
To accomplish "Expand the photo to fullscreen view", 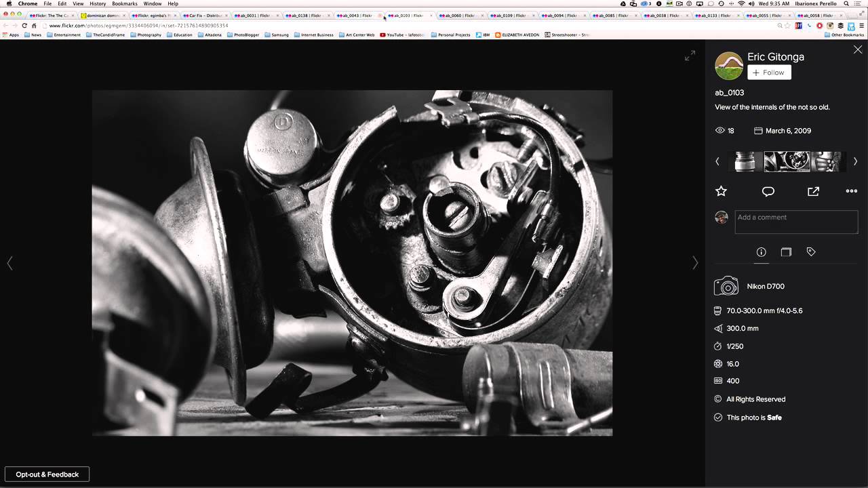I will pos(690,56).
